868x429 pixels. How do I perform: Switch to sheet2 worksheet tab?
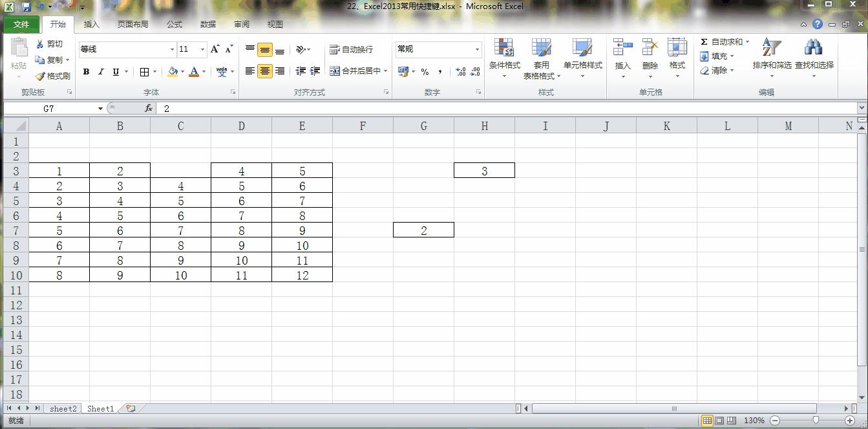click(63, 409)
